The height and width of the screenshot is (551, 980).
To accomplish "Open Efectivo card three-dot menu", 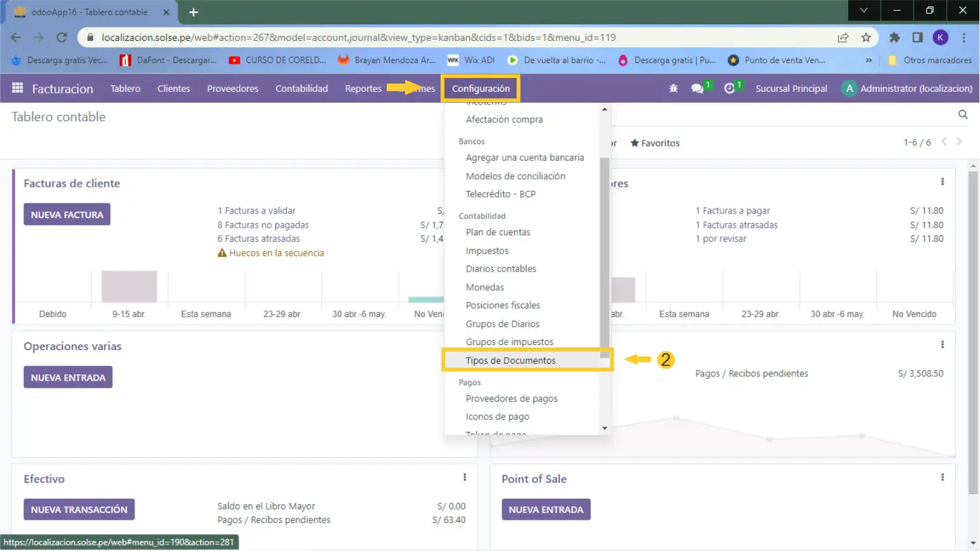I will (x=465, y=477).
